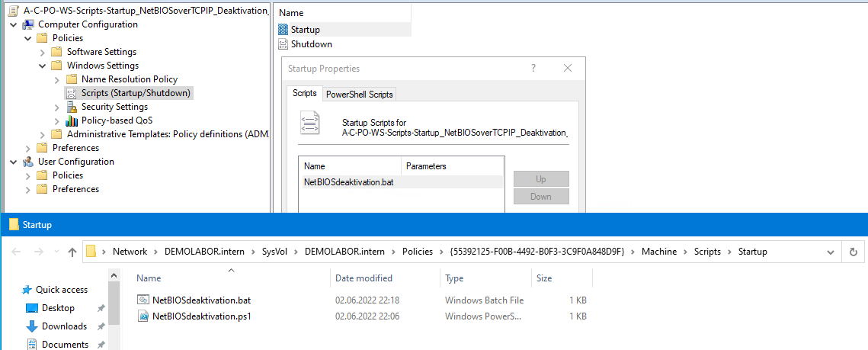Select NetBIOSdeaktivation.ps1 PowerShell file

tap(201, 316)
